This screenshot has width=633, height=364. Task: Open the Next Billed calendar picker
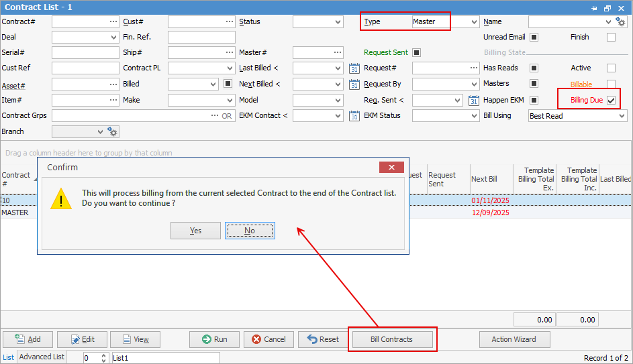354,84
